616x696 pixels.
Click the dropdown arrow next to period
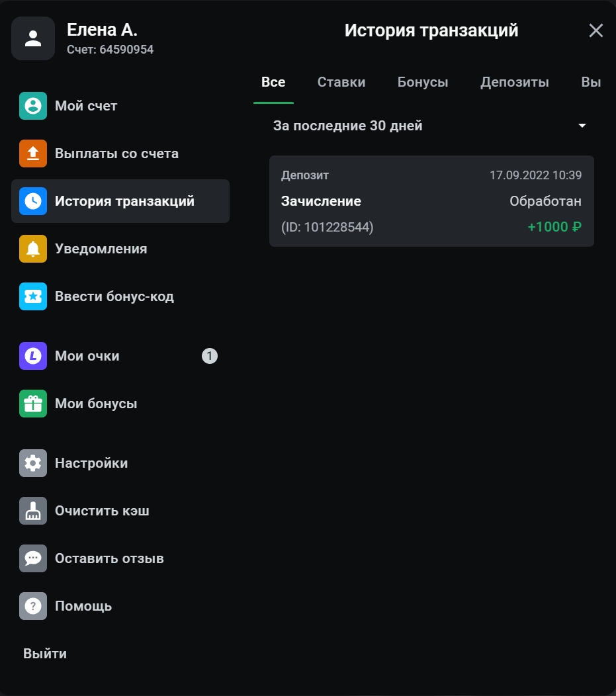point(582,126)
